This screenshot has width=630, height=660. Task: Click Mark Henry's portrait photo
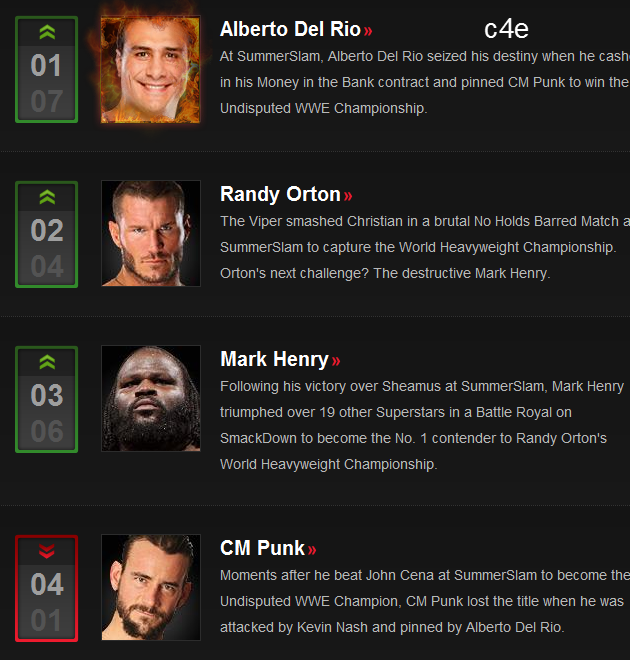[x=151, y=399]
